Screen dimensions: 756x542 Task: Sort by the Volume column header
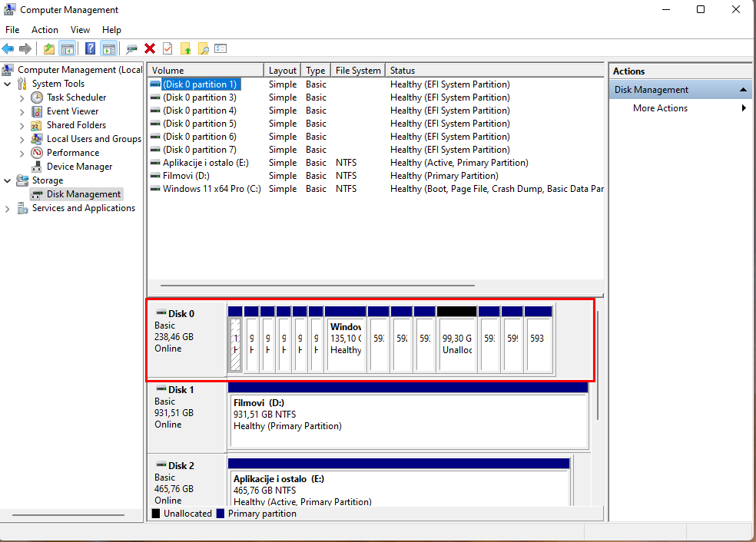point(205,71)
